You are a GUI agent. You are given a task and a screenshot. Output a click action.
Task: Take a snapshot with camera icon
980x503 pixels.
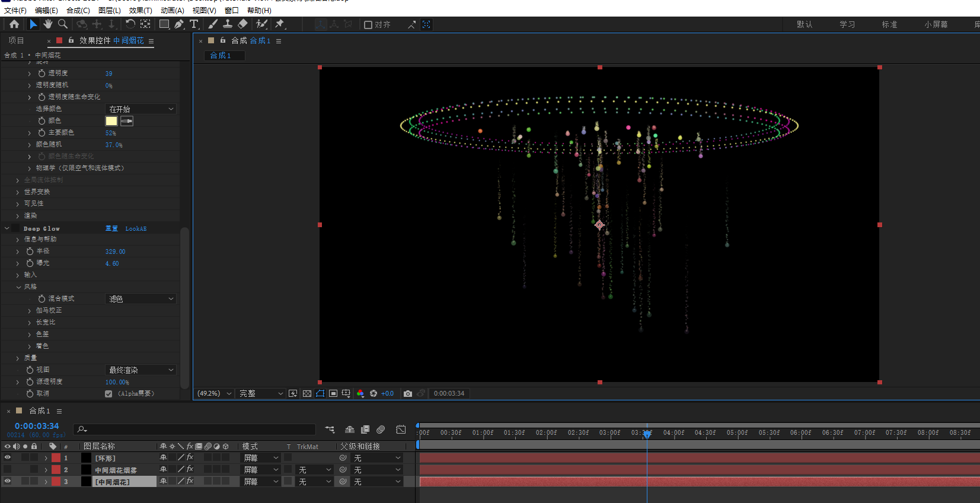[x=407, y=393]
